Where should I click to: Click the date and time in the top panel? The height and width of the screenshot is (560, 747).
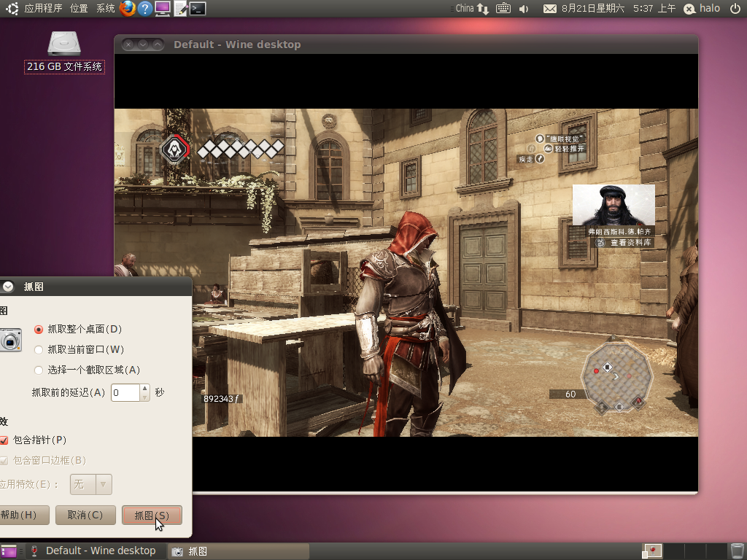619,9
